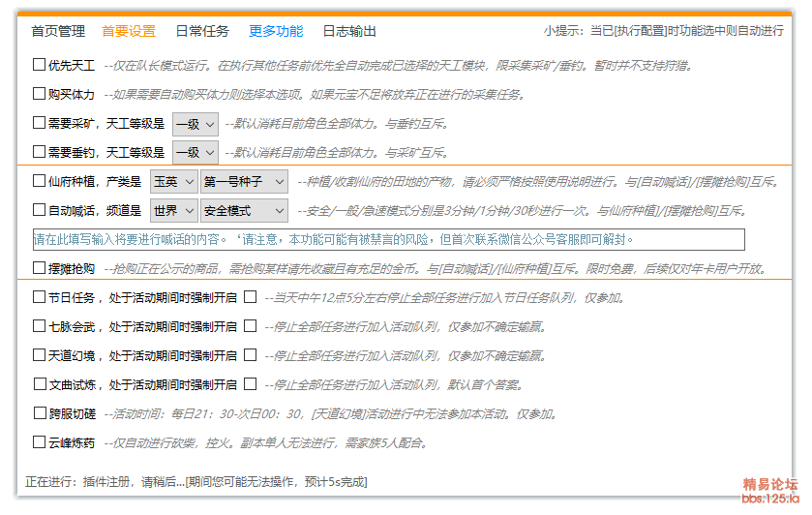812x515 pixels.
Task: Enable the 需要采矿 checkbox
Action: tap(39, 123)
